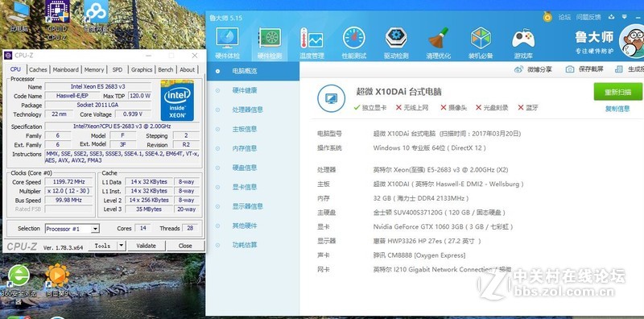644x319 pixels.
Task: Switch to Graphics tab in CPU-Z
Action: (x=142, y=70)
